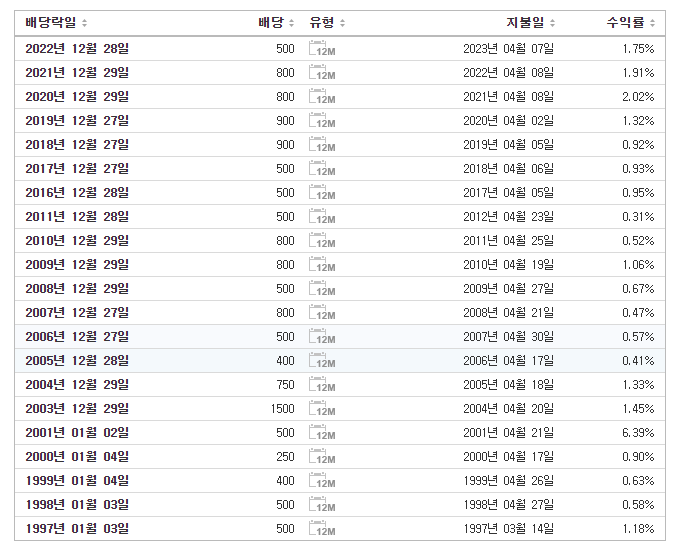This screenshot has height=553, width=679.
Task: Click the dividend value 1500
Action: click(282, 409)
